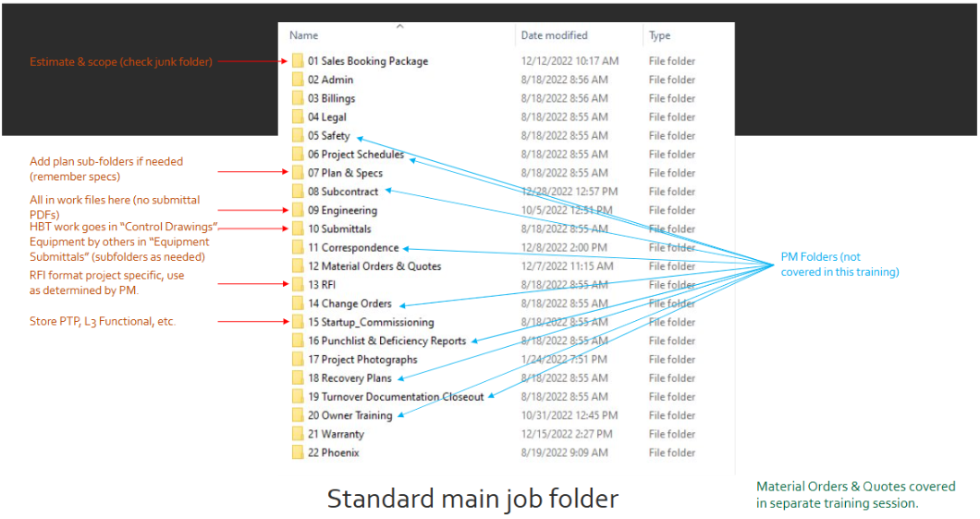
Task: Select the 21 Warranty folder icon
Action: pyautogui.click(x=298, y=434)
